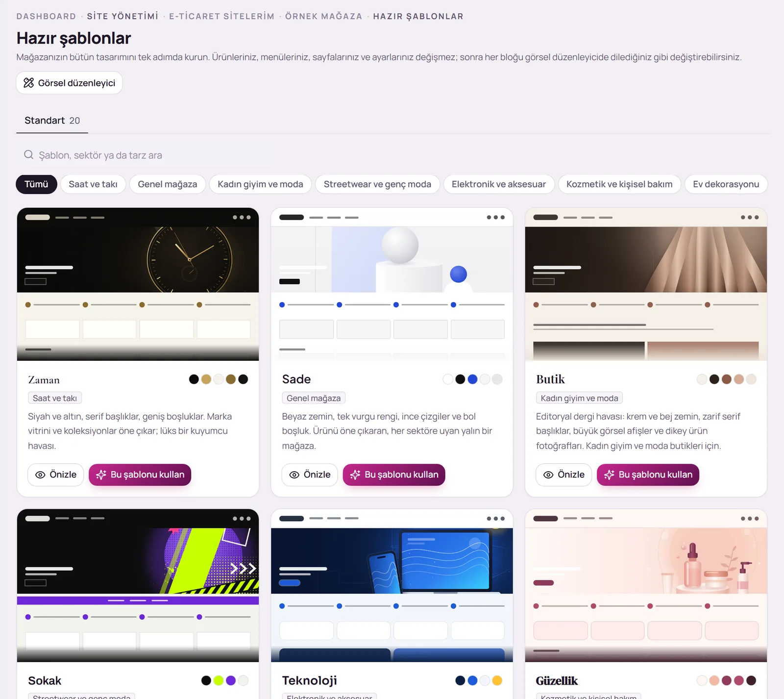The width and height of the screenshot is (784, 699).
Task: Click the Zaman template title
Action: click(44, 380)
